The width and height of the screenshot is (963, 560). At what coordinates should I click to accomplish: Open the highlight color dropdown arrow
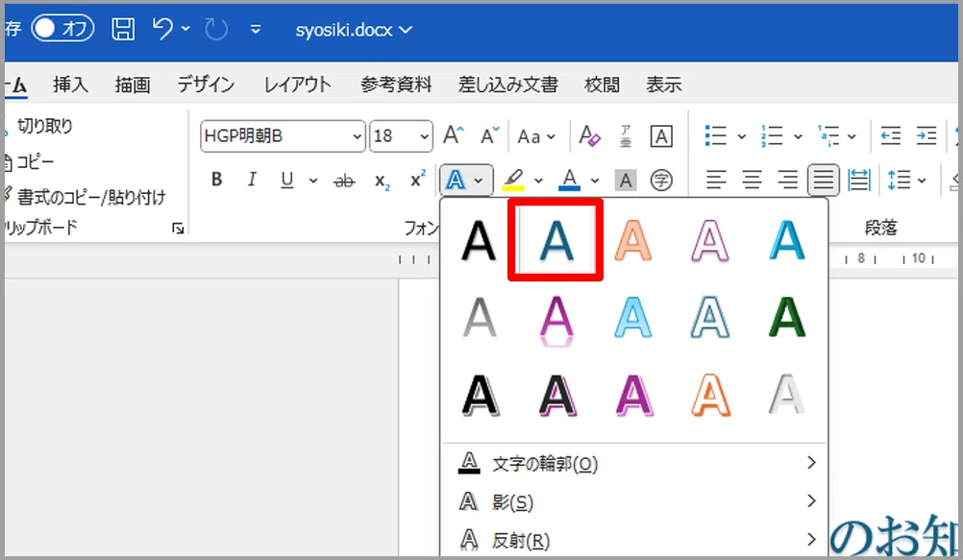538,181
